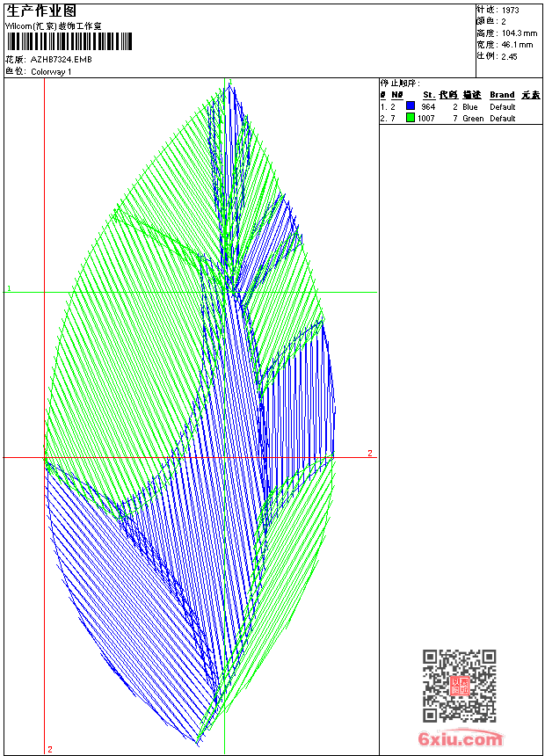Click the blue thread color swatch
The image size is (545, 756).
[x=411, y=106]
